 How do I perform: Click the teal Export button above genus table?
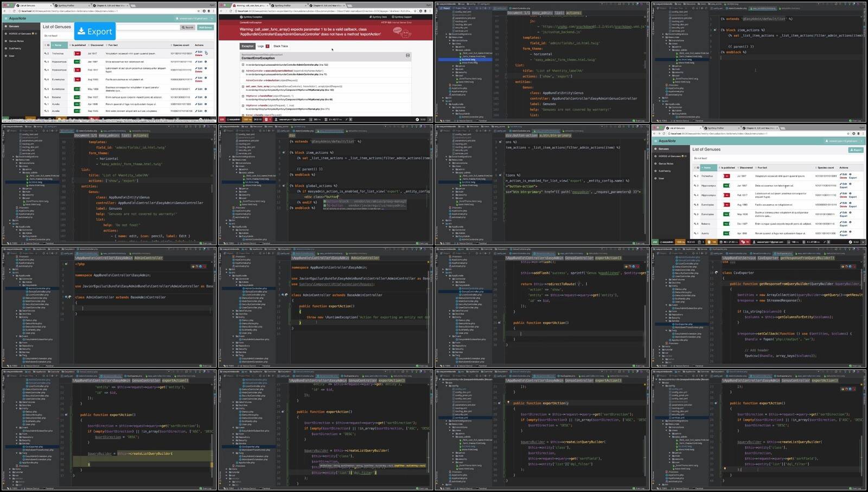tap(856, 150)
